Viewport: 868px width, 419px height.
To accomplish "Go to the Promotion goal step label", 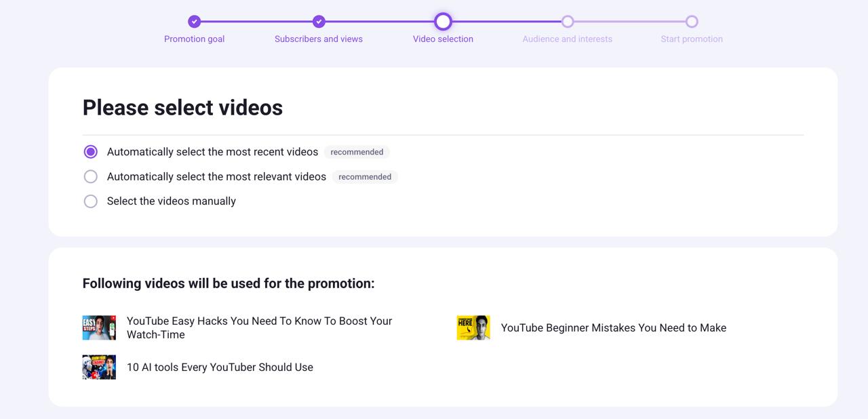I will click(194, 39).
